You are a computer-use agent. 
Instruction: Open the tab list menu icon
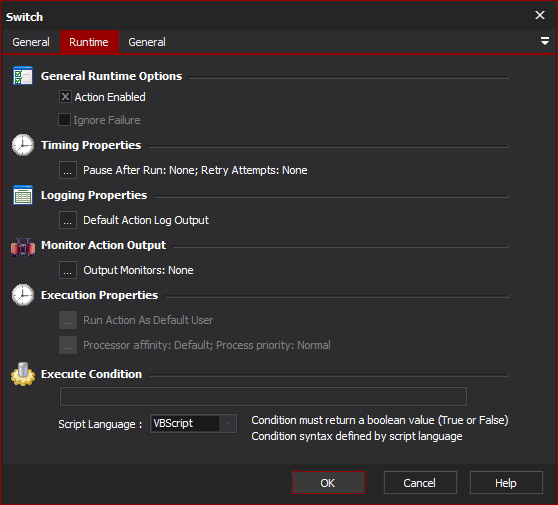(544, 41)
